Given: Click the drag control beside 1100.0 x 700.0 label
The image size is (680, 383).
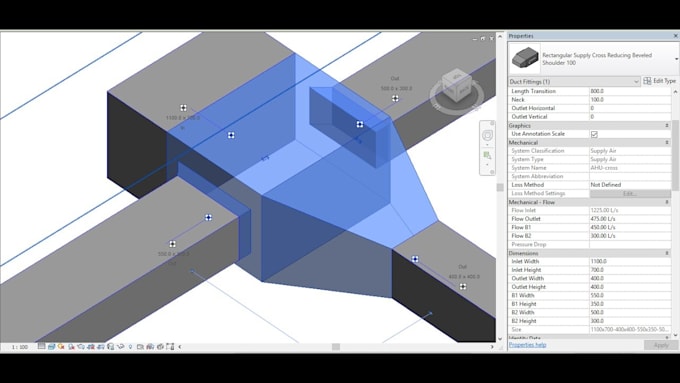Looking at the screenshot, I should tap(183, 108).
